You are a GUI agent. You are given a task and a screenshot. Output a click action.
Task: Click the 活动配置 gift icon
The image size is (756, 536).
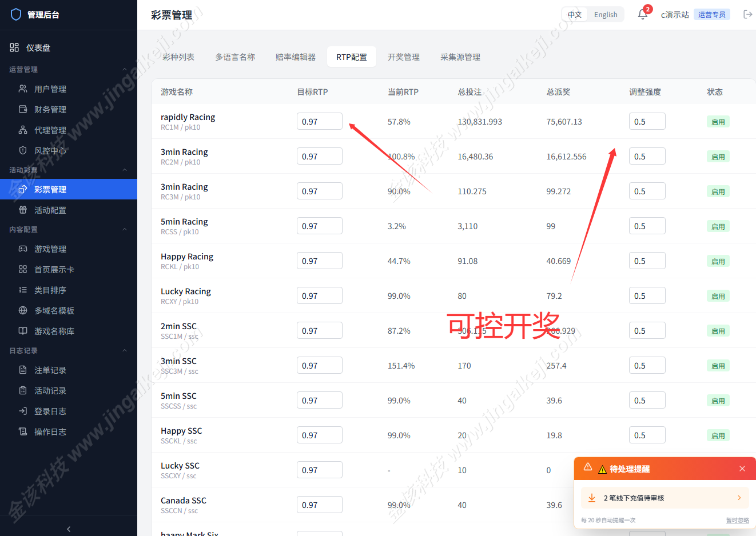pos(23,210)
